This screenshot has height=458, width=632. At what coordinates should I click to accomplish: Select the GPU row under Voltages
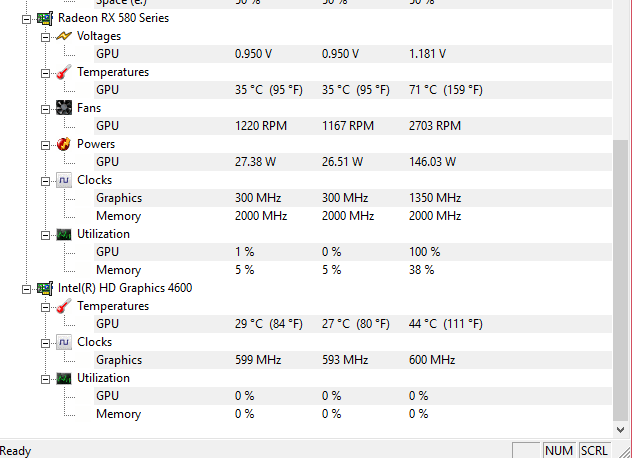coord(107,54)
